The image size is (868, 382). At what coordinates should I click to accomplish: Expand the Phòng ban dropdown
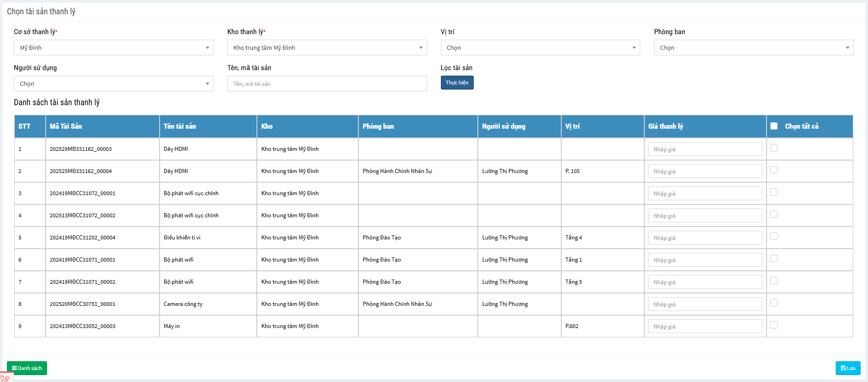(x=753, y=48)
